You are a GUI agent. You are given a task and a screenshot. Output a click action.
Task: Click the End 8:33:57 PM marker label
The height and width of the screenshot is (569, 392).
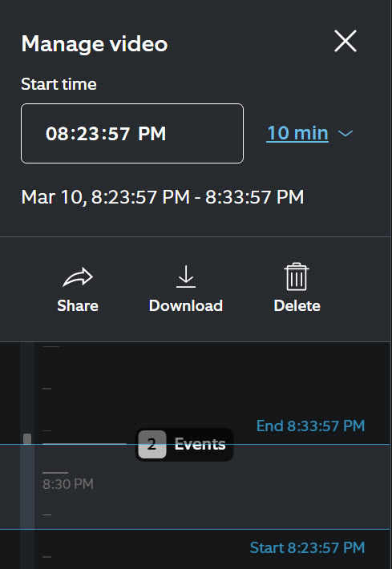click(x=310, y=426)
